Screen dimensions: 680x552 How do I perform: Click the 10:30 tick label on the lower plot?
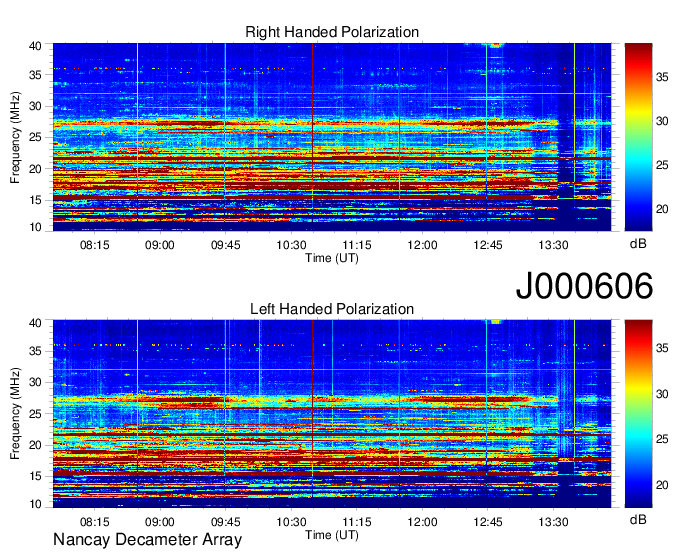(x=291, y=522)
